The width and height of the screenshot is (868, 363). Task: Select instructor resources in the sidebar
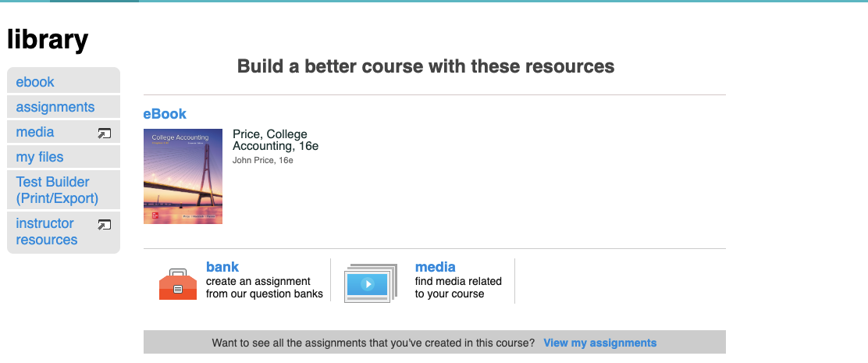[x=47, y=232]
